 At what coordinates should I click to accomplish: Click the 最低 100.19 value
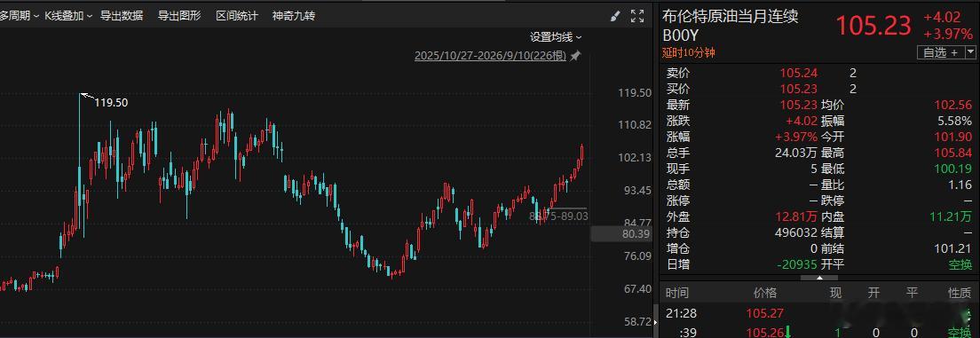(x=952, y=169)
